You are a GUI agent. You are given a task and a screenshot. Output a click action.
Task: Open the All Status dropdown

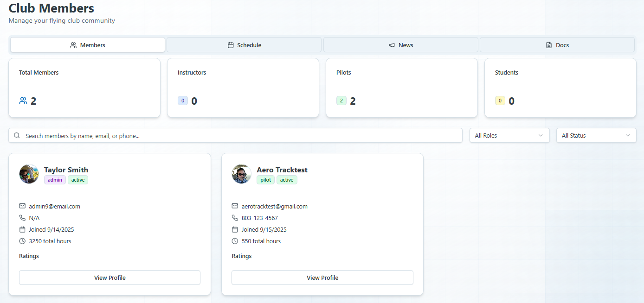point(596,135)
